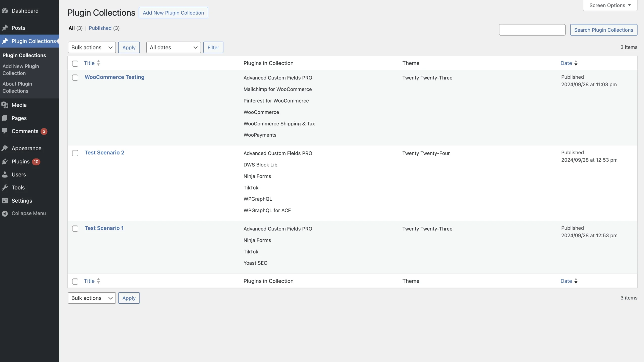Open the top Bulk actions dropdown
Screen dimensions: 644x362
[92, 47]
